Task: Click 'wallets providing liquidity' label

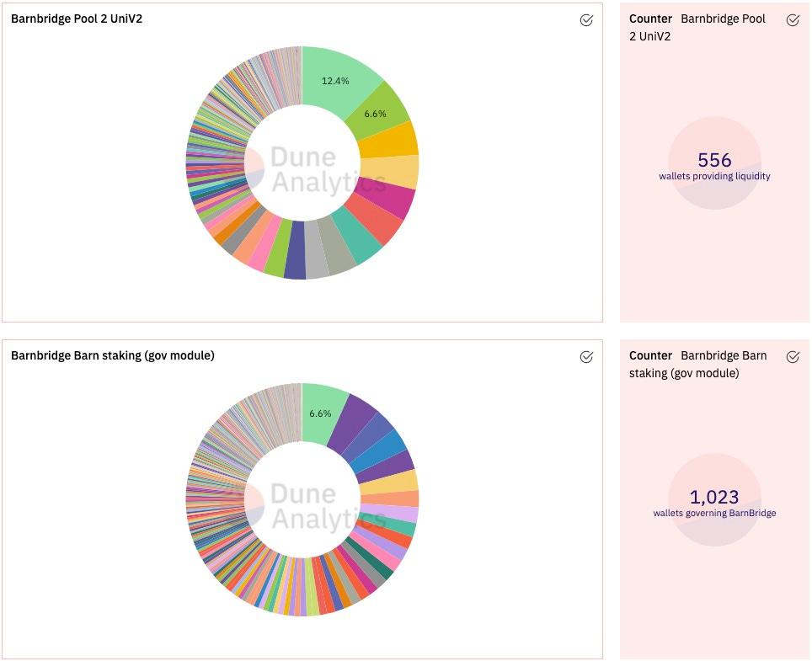Action: (x=714, y=176)
